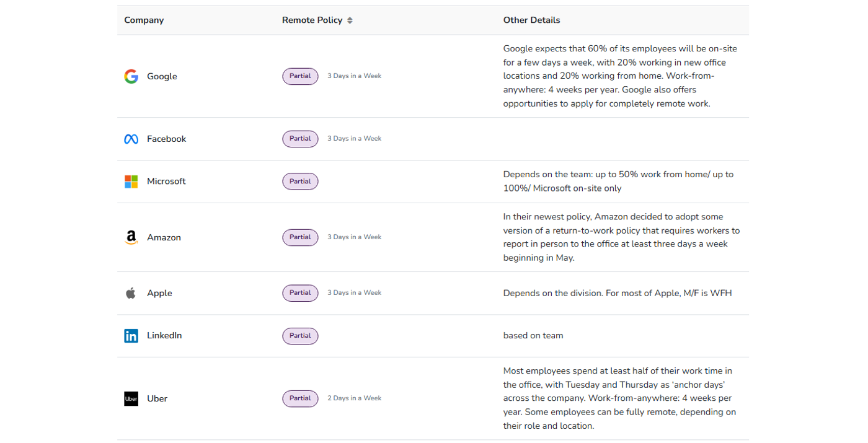
Task: Click Apple's 'Depends on the division' details
Action: 618,293
